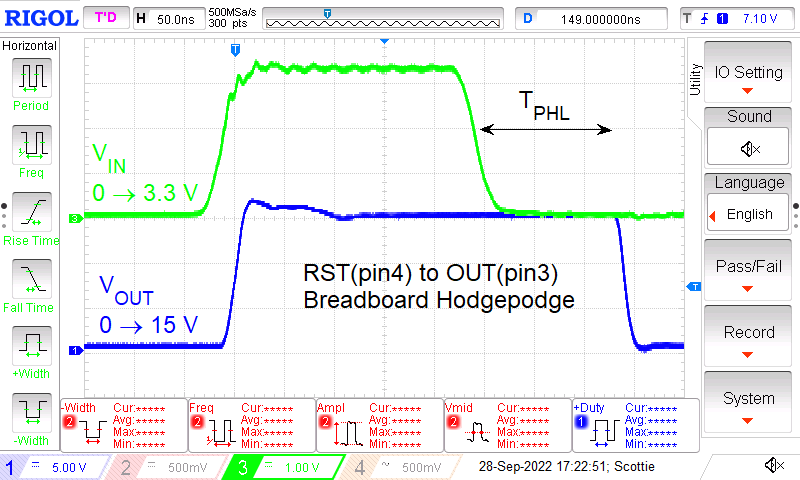The width and height of the screenshot is (800, 480).
Task: Open the Record submenu
Action: pyautogui.click(x=748, y=336)
